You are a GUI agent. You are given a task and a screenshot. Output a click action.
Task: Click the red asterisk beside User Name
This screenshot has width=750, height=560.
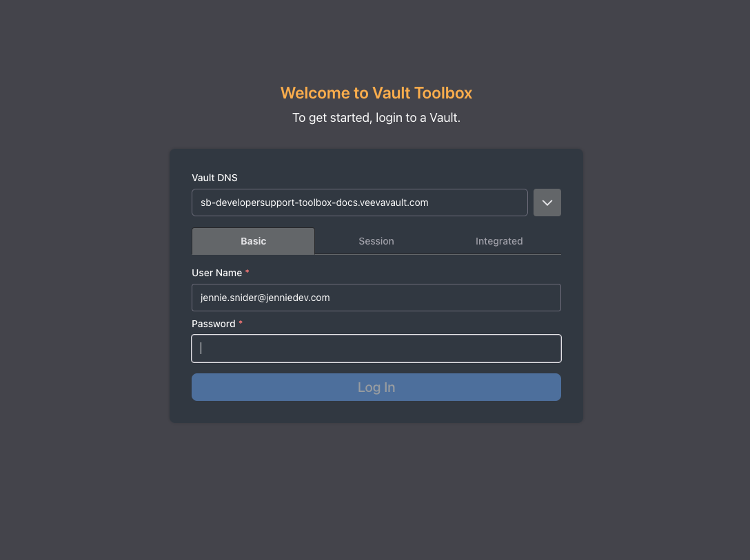(x=247, y=273)
